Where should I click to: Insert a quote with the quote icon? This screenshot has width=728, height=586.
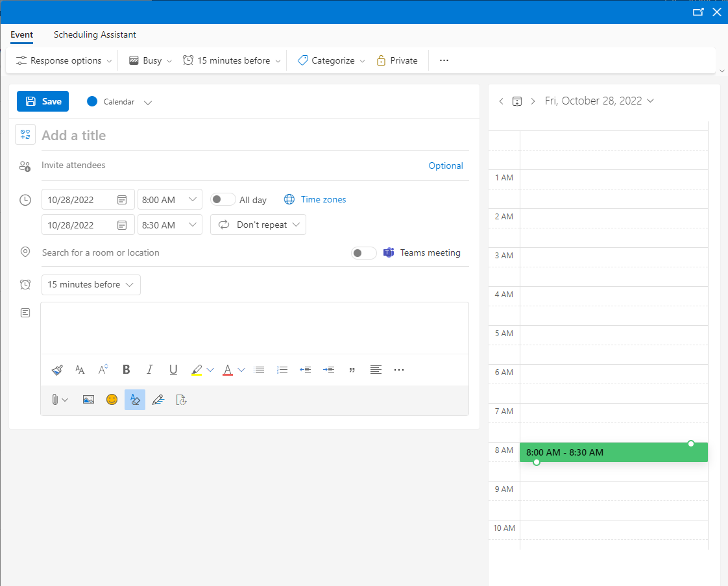point(352,370)
